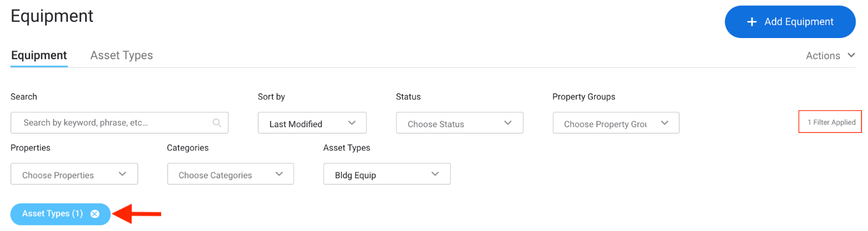Open the Choose Property Groups dropdown
The height and width of the screenshot is (231, 868).
pyautogui.click(x=605, y=123)
